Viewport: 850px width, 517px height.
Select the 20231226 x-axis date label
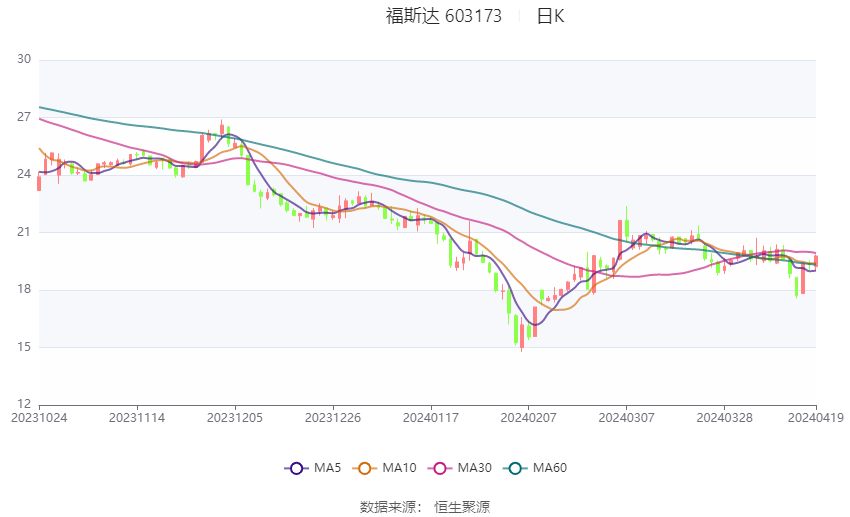pos(333,418)
